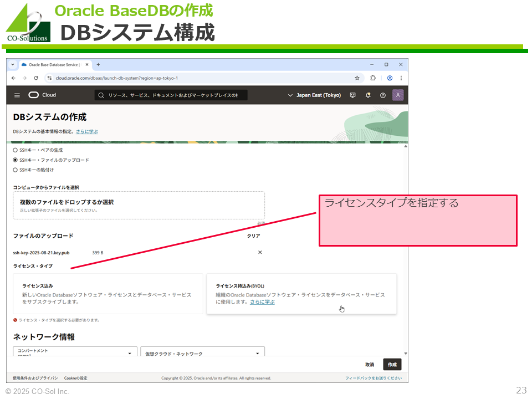This screenshot has height=399, width=532.
Task: Open the OCI hamburger navigation menu
Action: (17, 95)
